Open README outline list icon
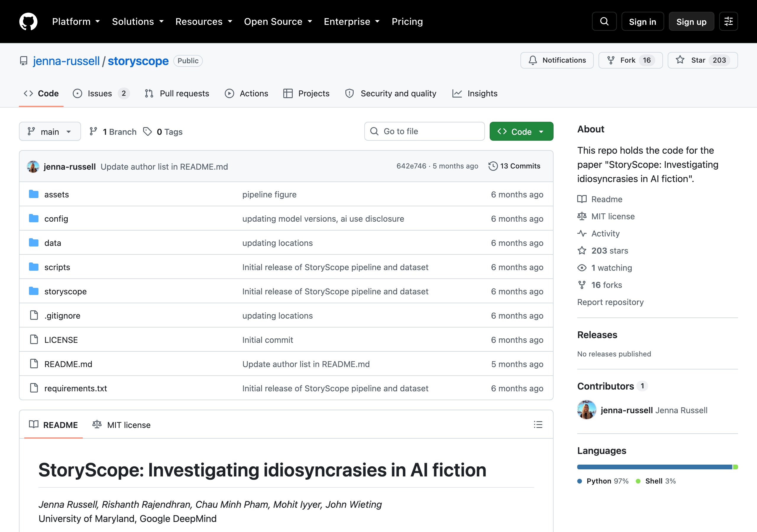The image size is (757, 532). (x=538, y=424)
